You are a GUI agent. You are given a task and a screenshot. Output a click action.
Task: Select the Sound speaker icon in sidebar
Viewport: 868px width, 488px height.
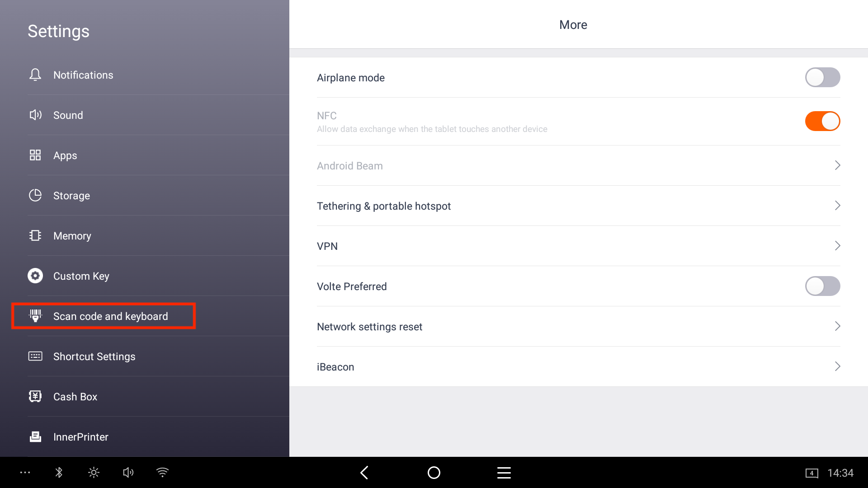[x=35, y=115]
